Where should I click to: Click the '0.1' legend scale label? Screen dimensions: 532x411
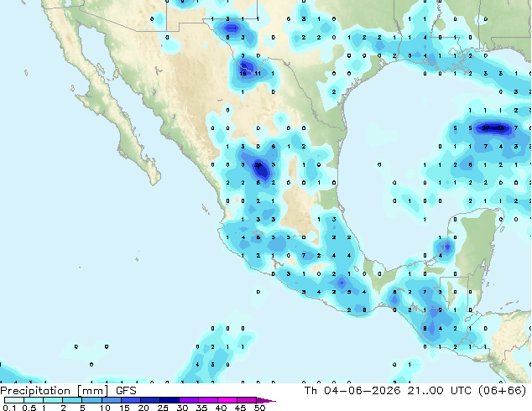tap(9, 408)
